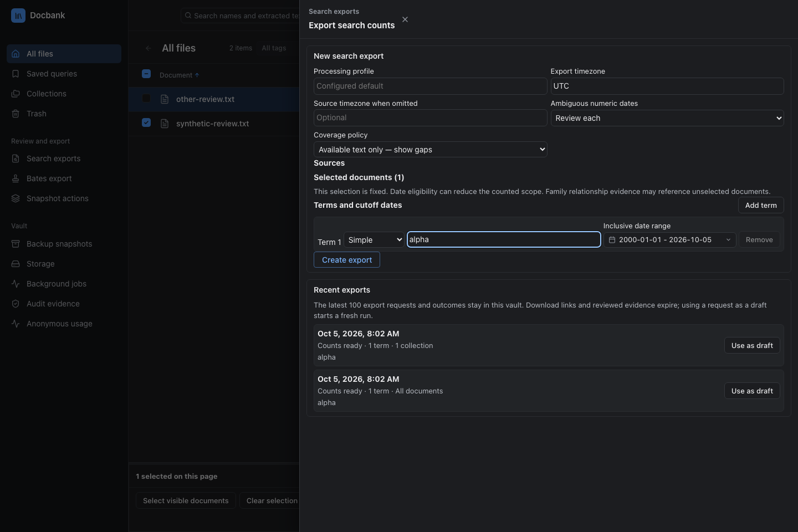This screenshot has width=798, height=532.
Task: Sort by the Document column header
Action: coord(179,75)
